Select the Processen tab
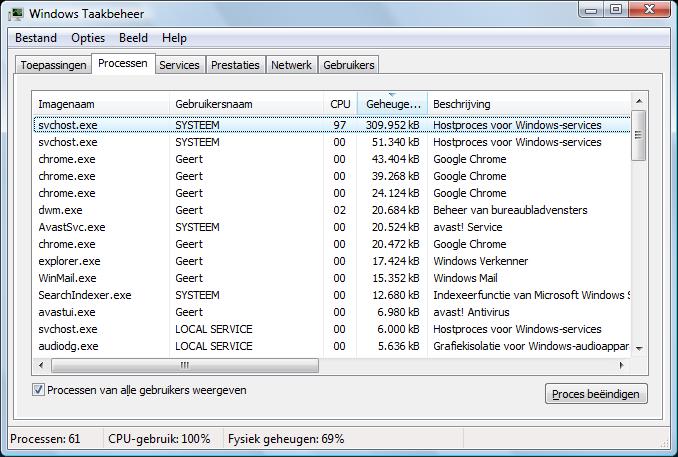Image resolution: width=678 pixels, height=457 pixels. 123,64
